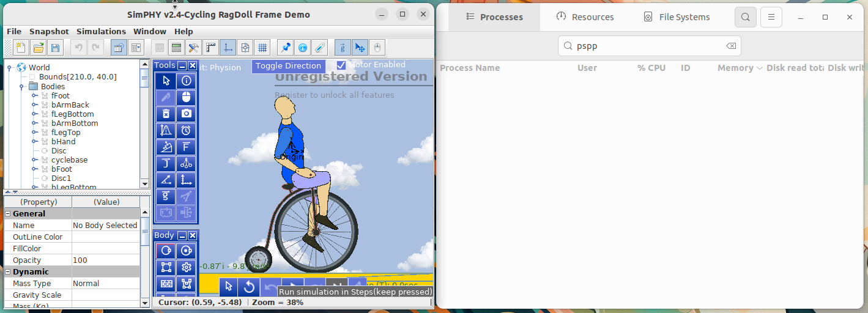The height and width of the screenshot is (313, 868).
Task: Toggle the grid display toolbar icon
Action: point(262,48)
